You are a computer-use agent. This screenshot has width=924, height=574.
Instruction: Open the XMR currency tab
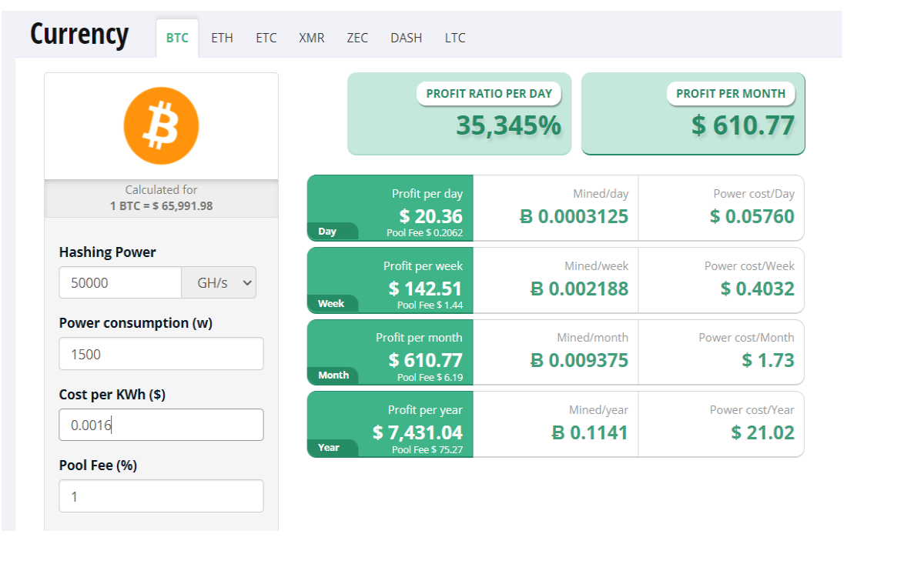tap(312, 38)
